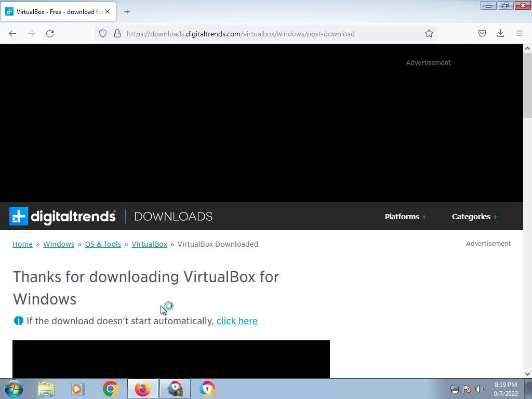Screen dimensions: 532x399
Task: Go to the Home breadcrumb link
Action: click(22, 244)
